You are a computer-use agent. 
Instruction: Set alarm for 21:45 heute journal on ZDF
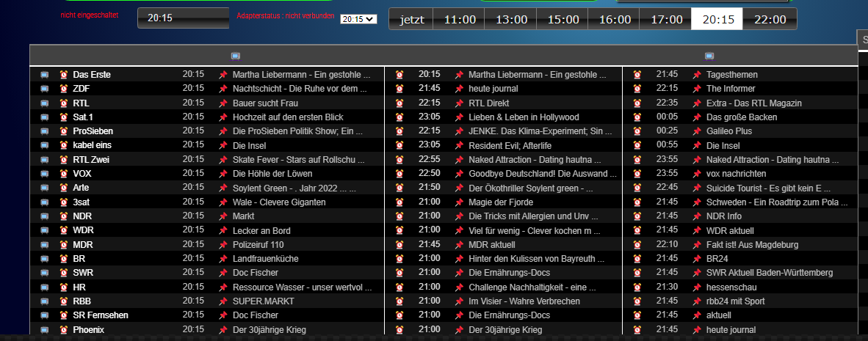pyautogui.click(x=399, y=89)
